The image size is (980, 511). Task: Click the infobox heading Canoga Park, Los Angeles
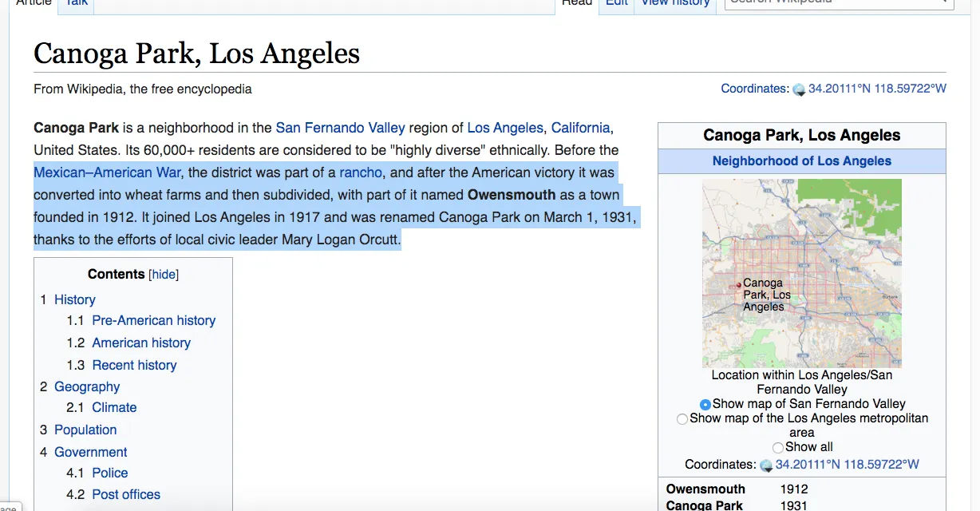(x=802, y=135)
